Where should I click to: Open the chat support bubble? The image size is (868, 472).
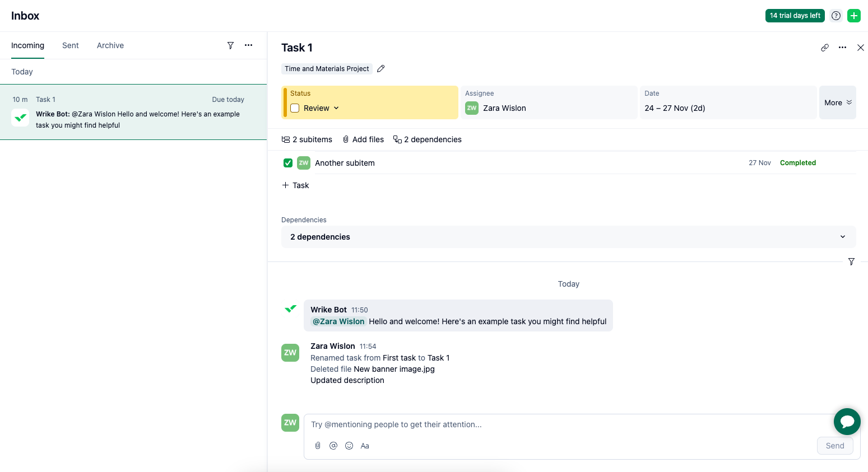pos(847,422)
